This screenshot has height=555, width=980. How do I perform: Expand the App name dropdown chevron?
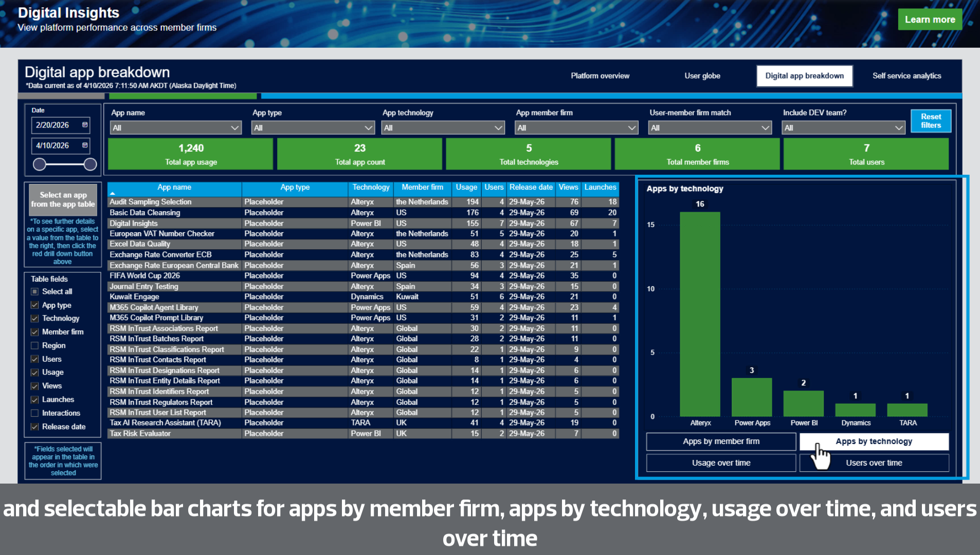(235, 128)
